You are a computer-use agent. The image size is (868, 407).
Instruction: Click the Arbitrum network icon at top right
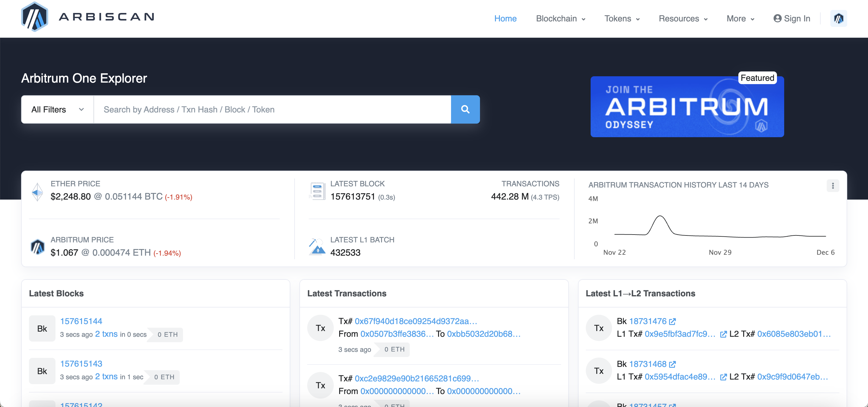tap(839, 18)
